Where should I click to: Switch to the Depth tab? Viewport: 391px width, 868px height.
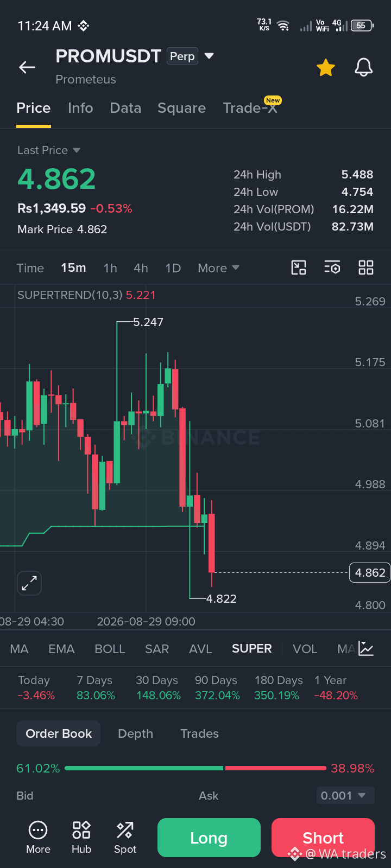[x=135, y=733]
